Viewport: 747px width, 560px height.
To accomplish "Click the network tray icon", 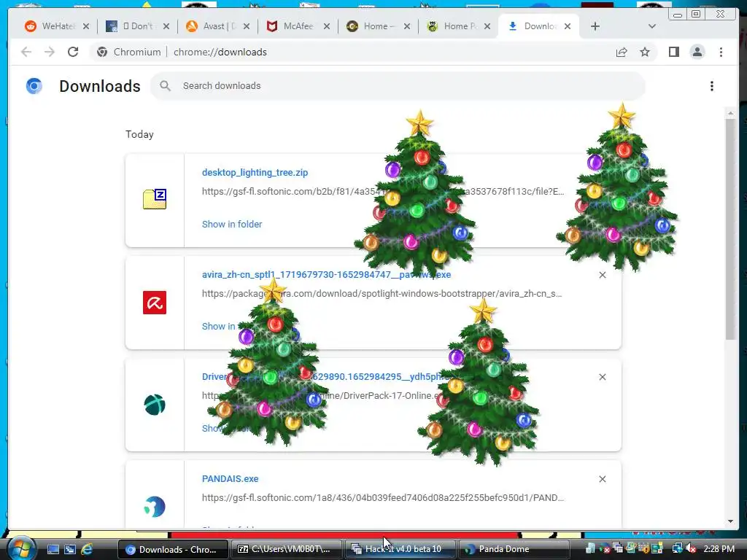I will [677, 549].
